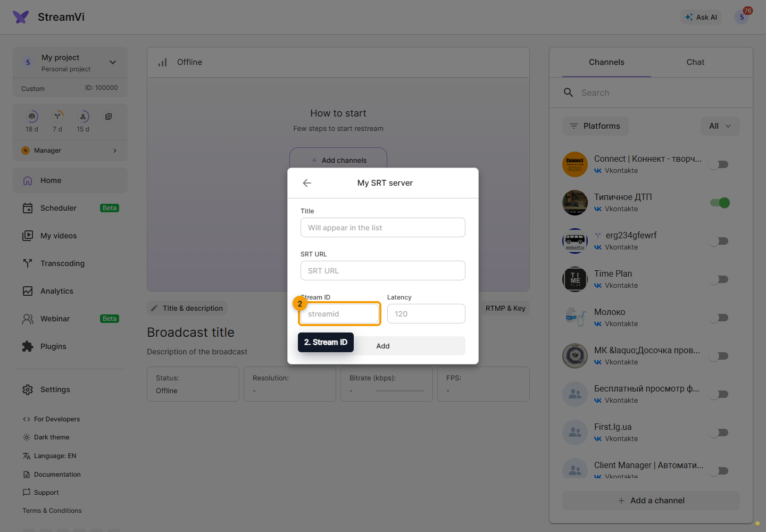Open the All filter dropdown
The width and height of the screenshot is (766, 532).
[x=720, y=126]
